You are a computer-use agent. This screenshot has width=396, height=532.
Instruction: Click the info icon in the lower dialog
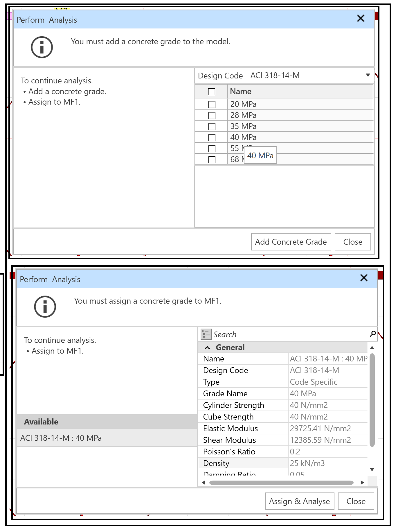(45, 307)
